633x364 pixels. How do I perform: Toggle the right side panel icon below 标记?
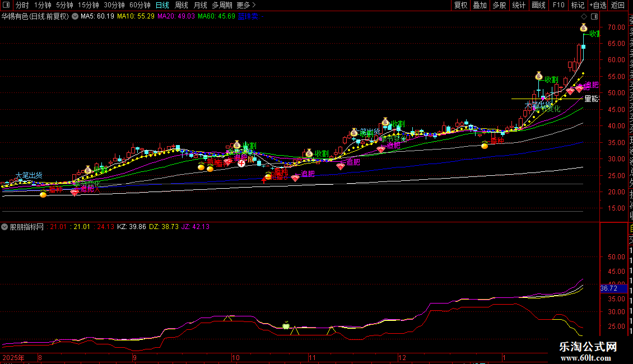coord(594,17)
